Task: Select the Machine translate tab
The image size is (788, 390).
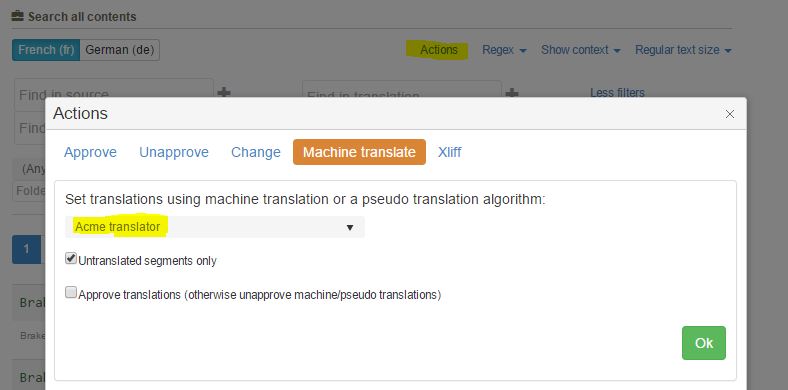Action: click(359, 152)
